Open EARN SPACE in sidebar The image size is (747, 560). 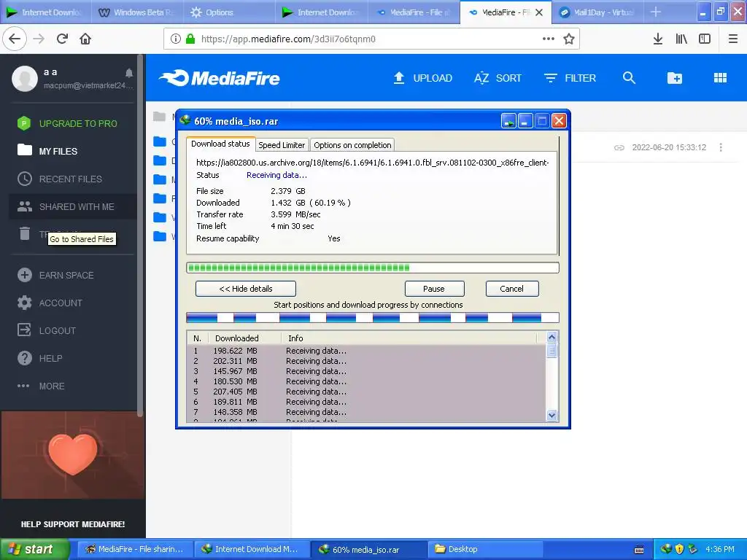point(55,275)
